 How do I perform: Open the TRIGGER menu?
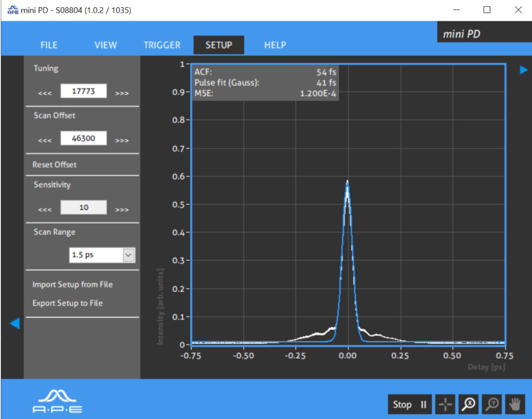162,45
